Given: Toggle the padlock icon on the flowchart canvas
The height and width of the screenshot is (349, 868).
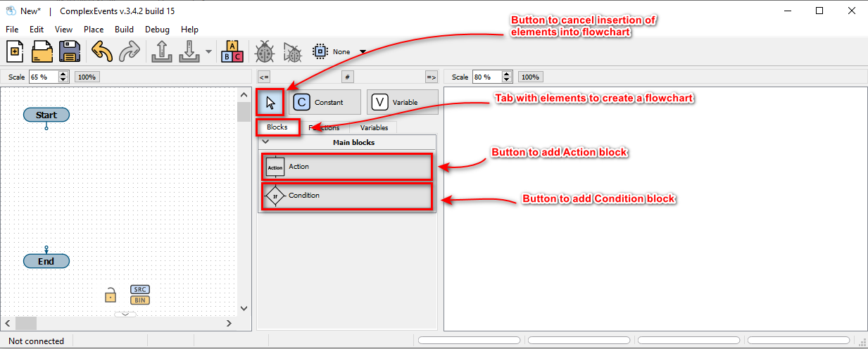Looking at the screenshot, I should (x=110, y=296).
